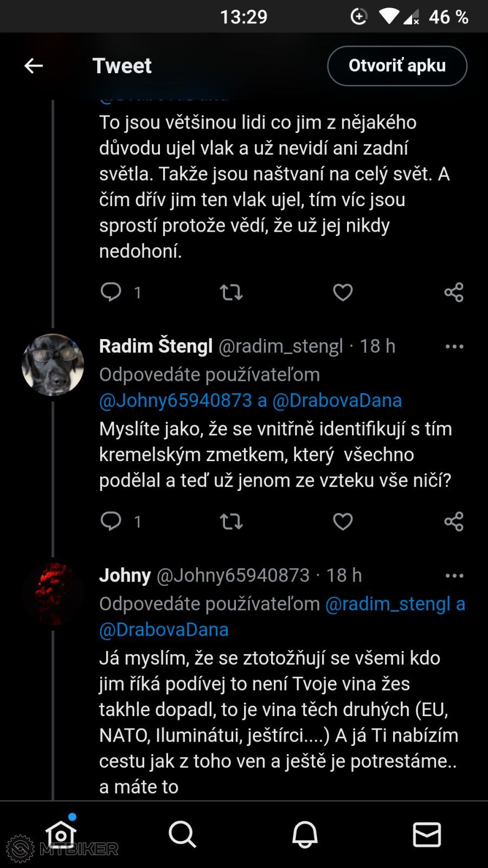Screen dimensions: 488x868
Task: Retweet Radim Štengl's reply
Action: pyautogui.click(x=230, y=521)
